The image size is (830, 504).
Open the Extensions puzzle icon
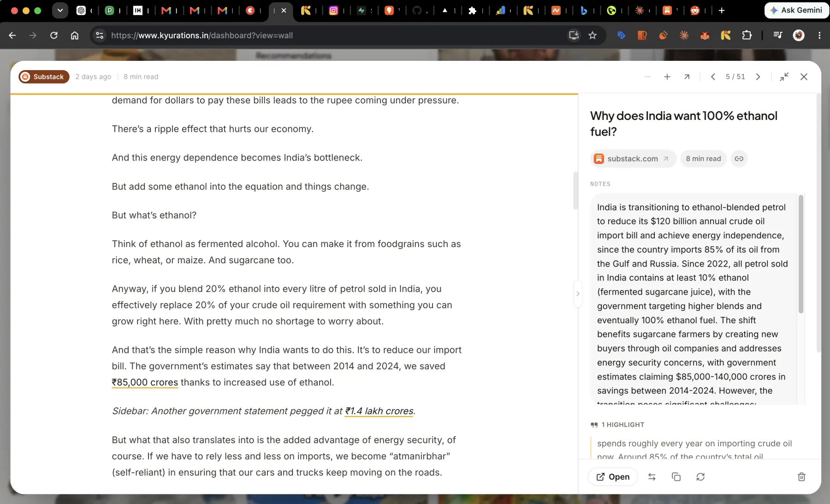tap(747, 36)
